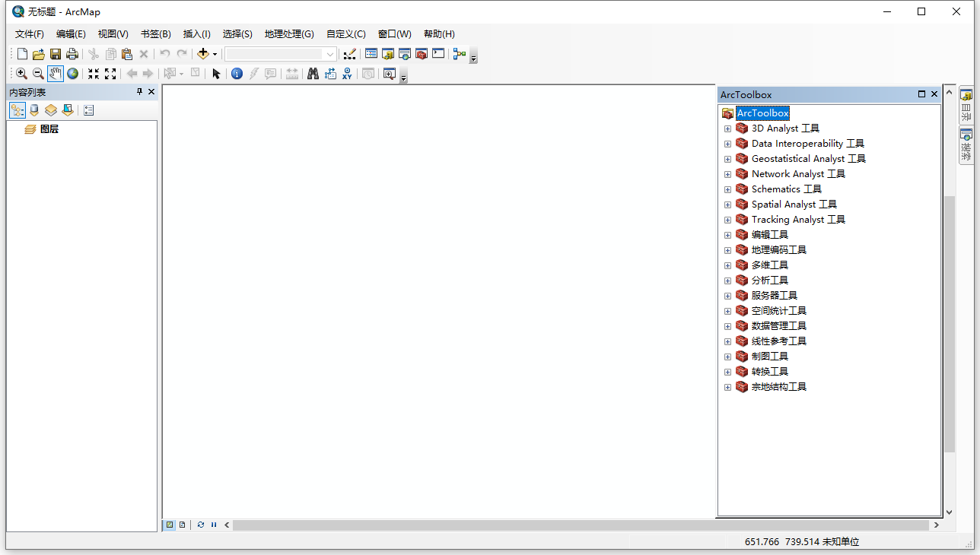Open the Editor toolbar icon
This screenshot has width=980, height=555.
tap(349, 54)
